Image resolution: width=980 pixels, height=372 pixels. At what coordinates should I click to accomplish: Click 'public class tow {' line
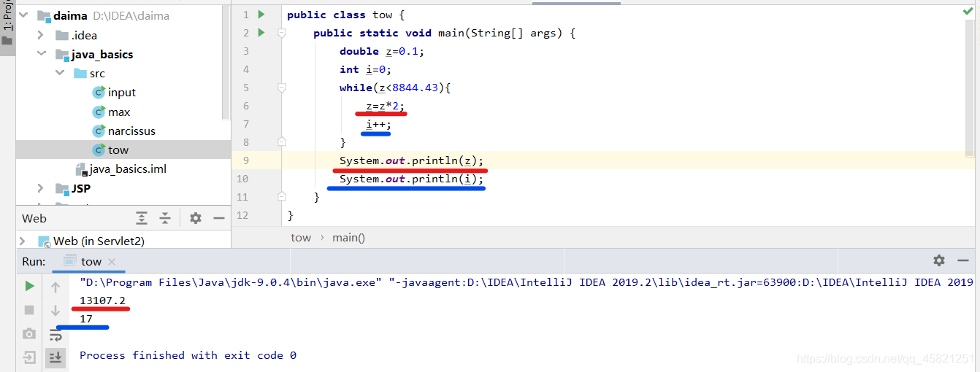[x=346, y=15]
